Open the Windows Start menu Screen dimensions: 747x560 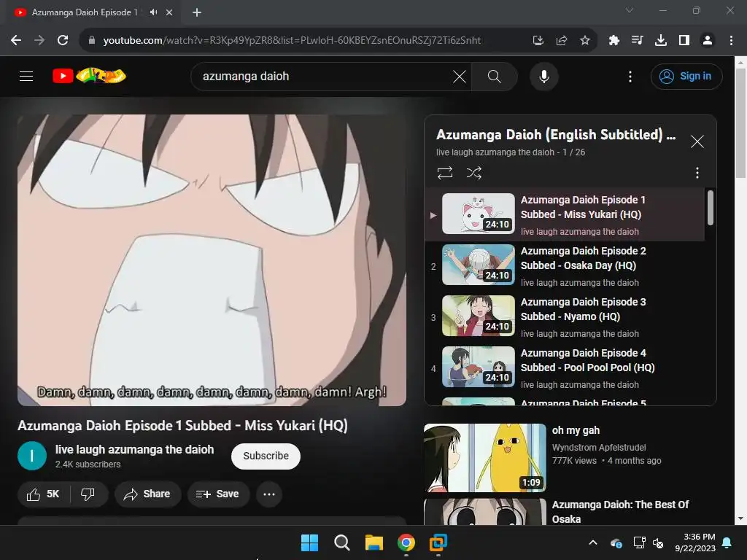point(309,542)
